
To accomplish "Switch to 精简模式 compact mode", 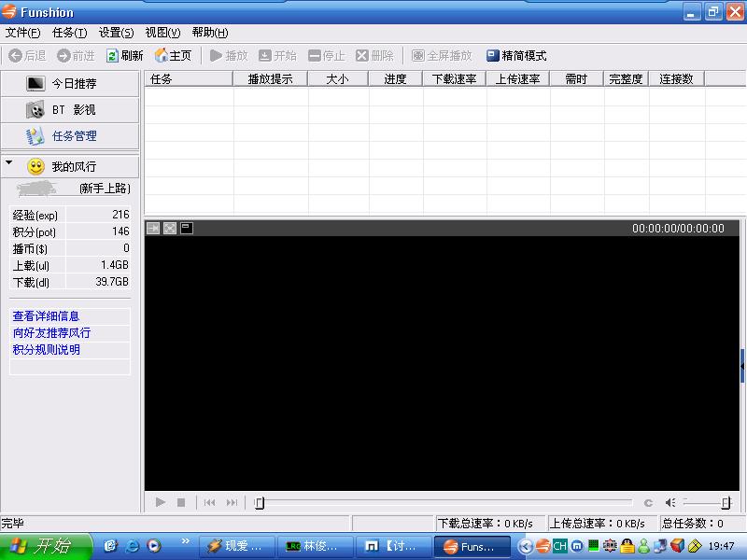I will pos(516,56).
